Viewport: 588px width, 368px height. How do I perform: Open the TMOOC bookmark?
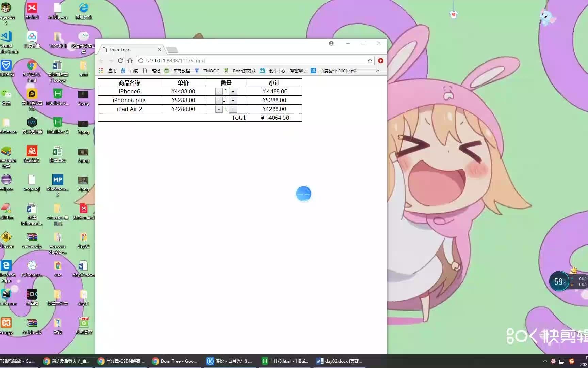pos(207,71)
